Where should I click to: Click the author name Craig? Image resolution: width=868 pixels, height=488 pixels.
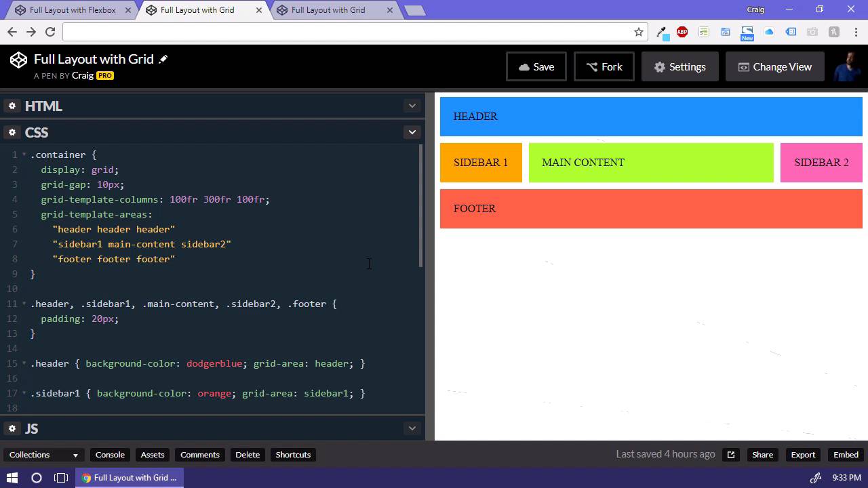coord(83,75)
